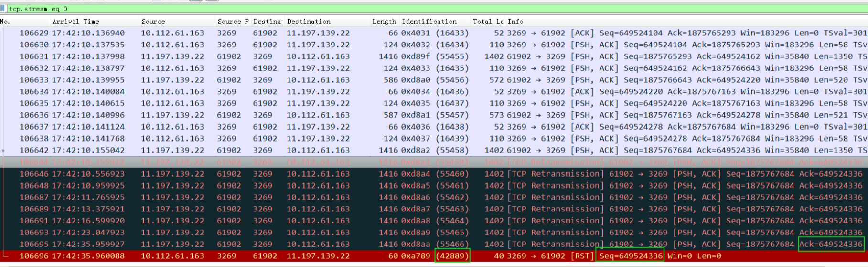This screenshot has width=868, height=267.
Task: Select packet row 106629
Action: pos(434,33)
